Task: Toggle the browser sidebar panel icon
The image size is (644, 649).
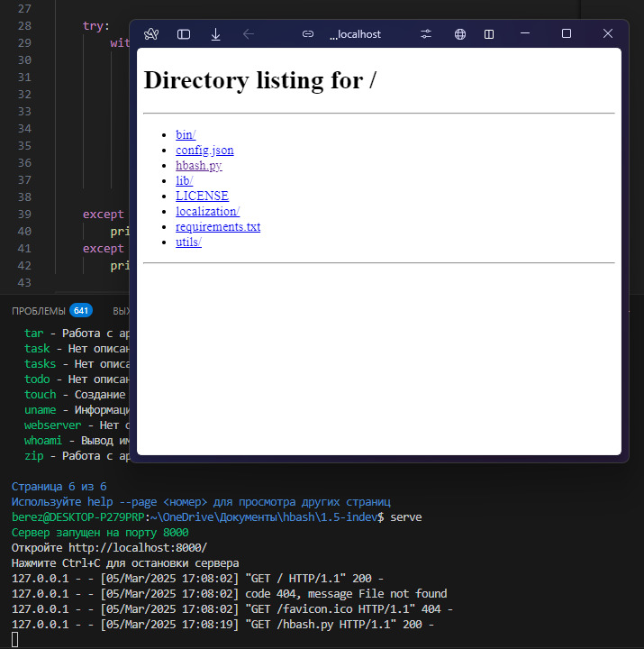Action: pos(184,34)
